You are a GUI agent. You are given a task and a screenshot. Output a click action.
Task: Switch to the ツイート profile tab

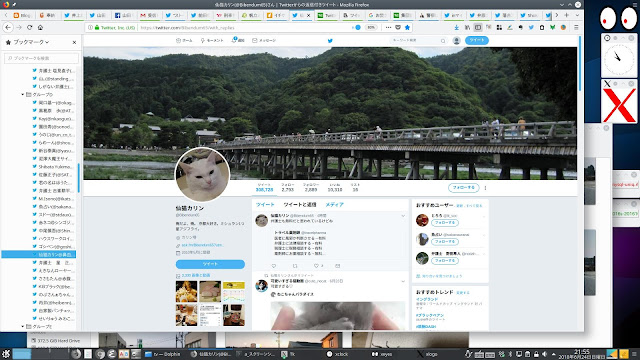[x=265, y=204]
